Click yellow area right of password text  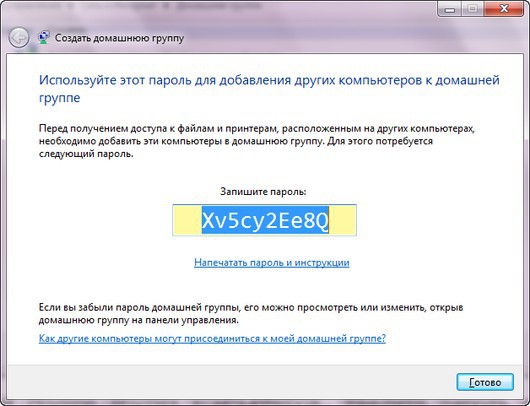point(342,220)
